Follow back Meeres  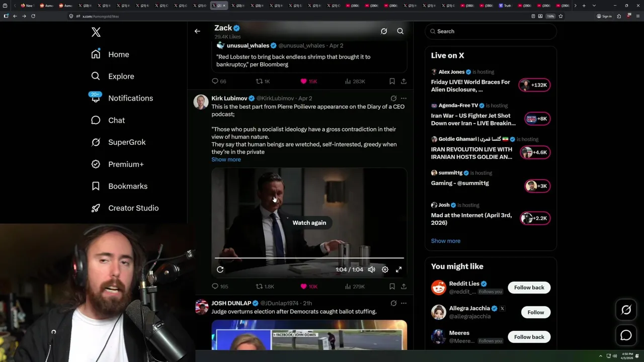[529, 337]
